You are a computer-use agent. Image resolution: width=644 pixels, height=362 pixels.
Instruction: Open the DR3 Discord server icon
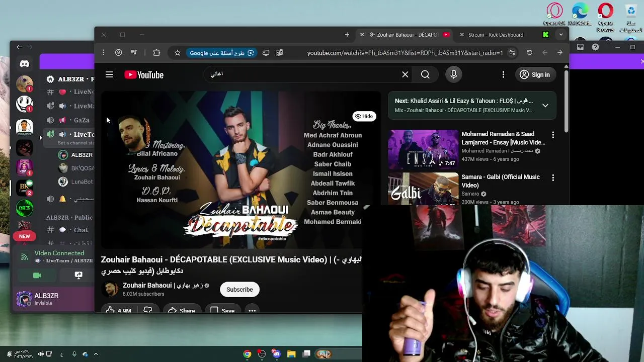pyautogui.click(x=24, y=208)
